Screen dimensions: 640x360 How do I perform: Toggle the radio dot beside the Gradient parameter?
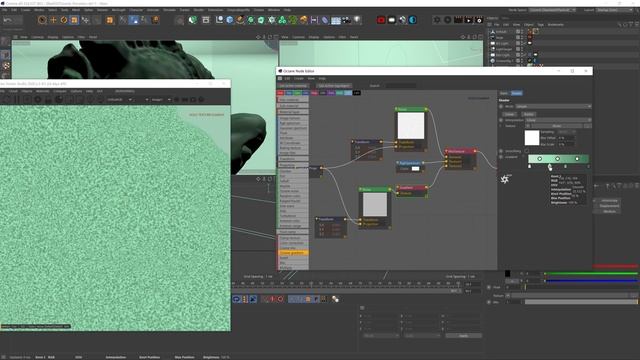[501, 157]
